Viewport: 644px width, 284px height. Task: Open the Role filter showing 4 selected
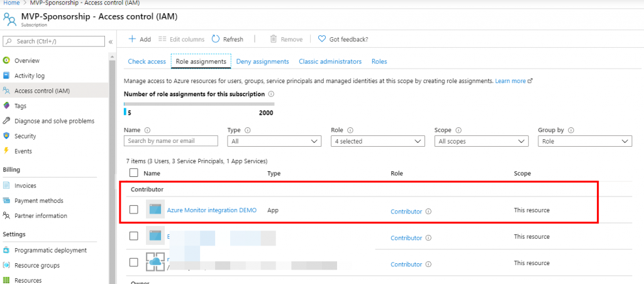click(x=378, y=141)
